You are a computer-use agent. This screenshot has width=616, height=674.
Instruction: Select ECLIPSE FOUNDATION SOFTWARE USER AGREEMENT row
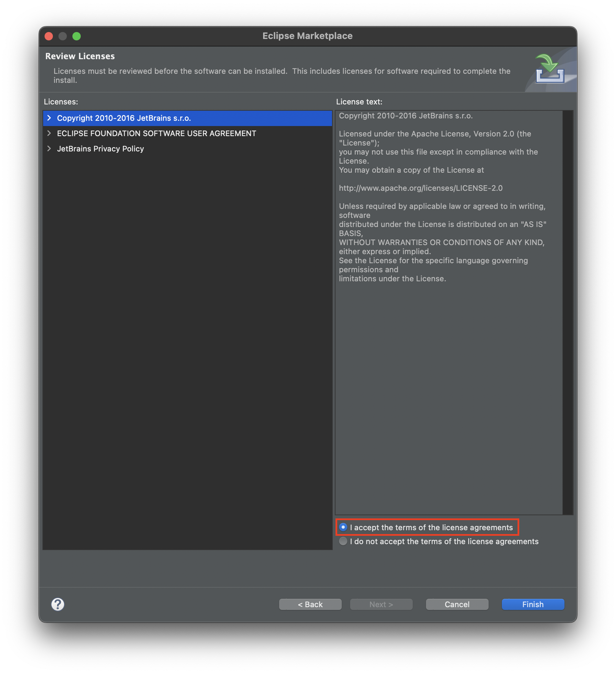[188, 133]
